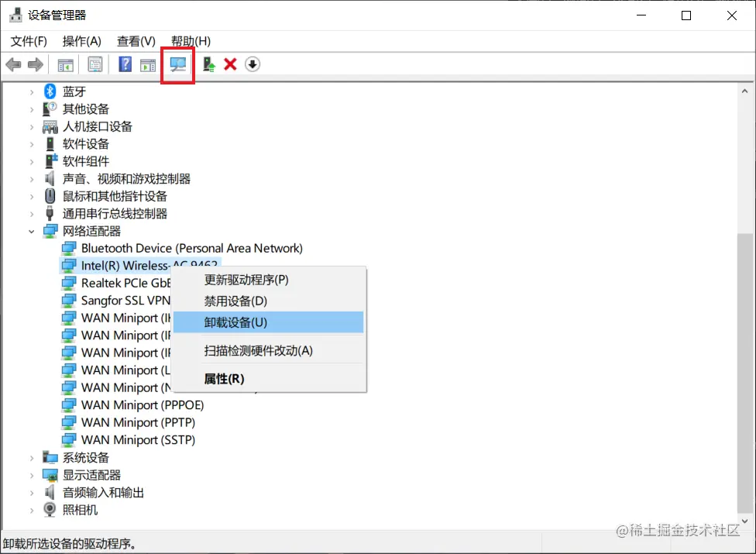Screen dimensions: 756x554
Task: Click the vertical scrollbar thumb
Action: (x=744, y=373)
